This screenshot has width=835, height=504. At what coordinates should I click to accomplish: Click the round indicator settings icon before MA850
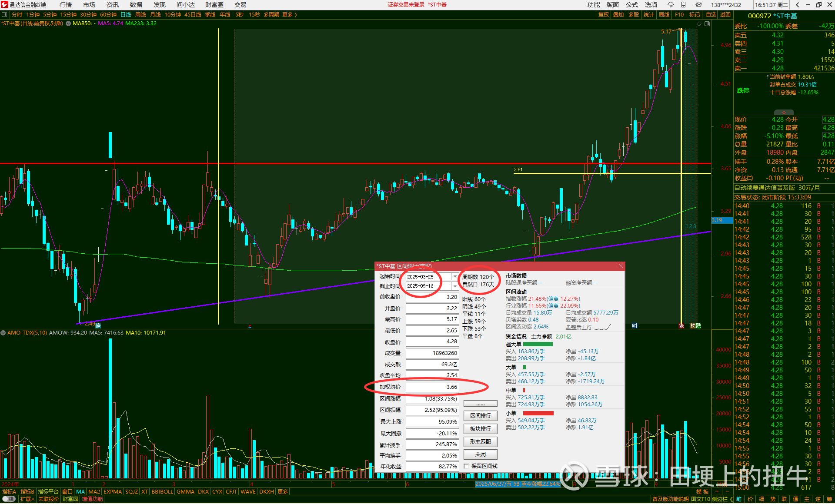68,23
